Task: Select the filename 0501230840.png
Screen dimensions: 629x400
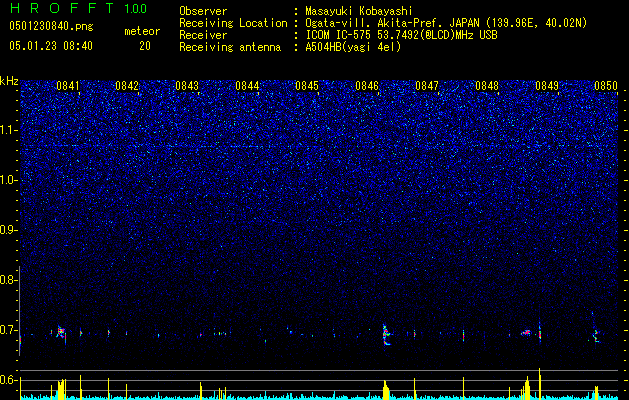Action: [51, 26]
